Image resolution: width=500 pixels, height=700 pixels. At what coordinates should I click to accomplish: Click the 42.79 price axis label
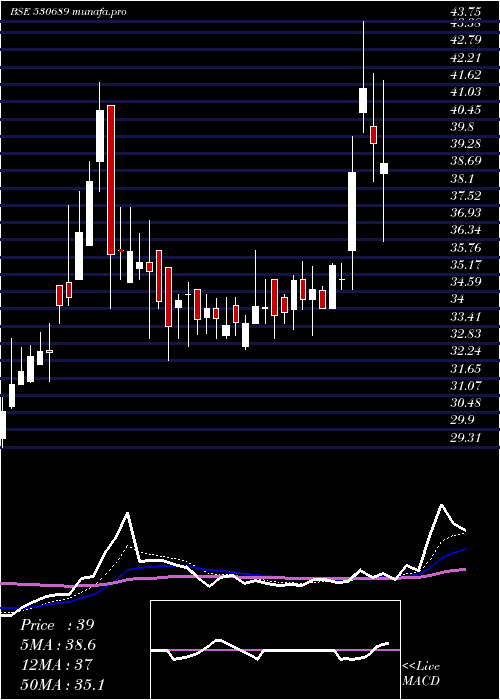point(465,40)
